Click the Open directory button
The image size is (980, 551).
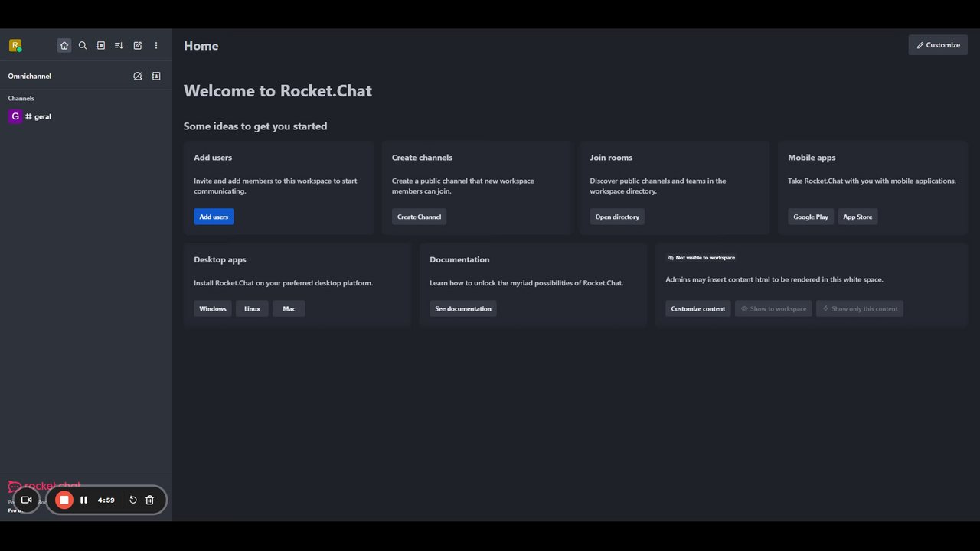click(617, 217)
